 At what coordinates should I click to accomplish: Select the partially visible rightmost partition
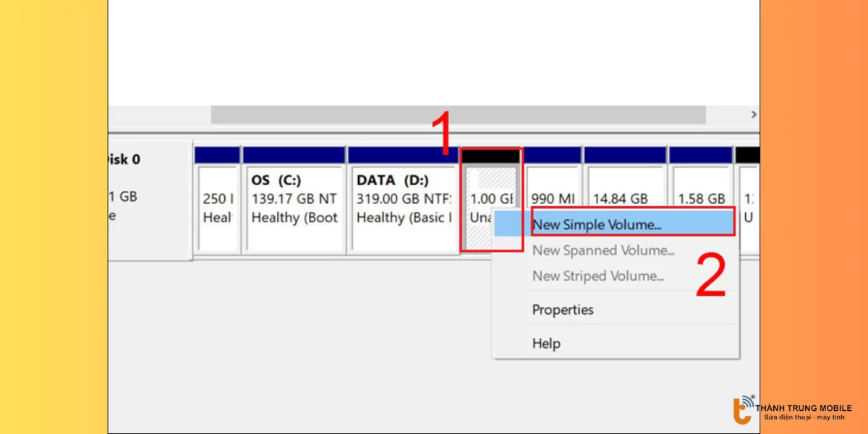pos(748,206)
